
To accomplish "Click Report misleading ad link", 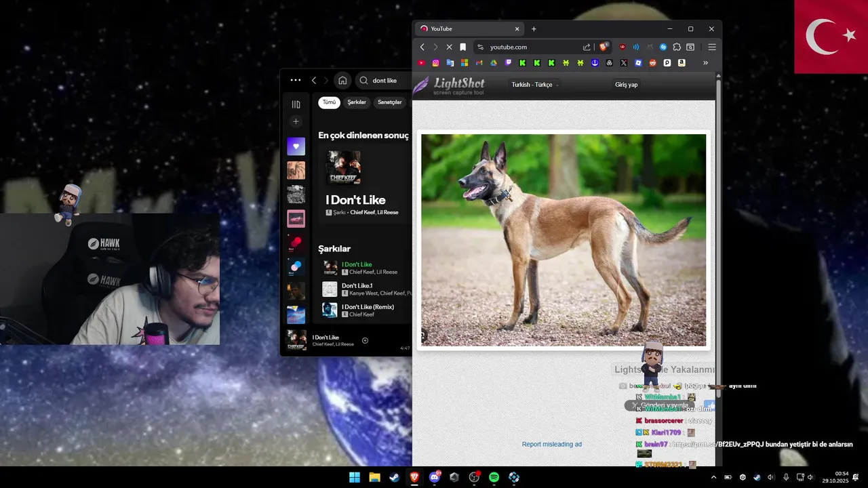I will [x=552, y=445].
